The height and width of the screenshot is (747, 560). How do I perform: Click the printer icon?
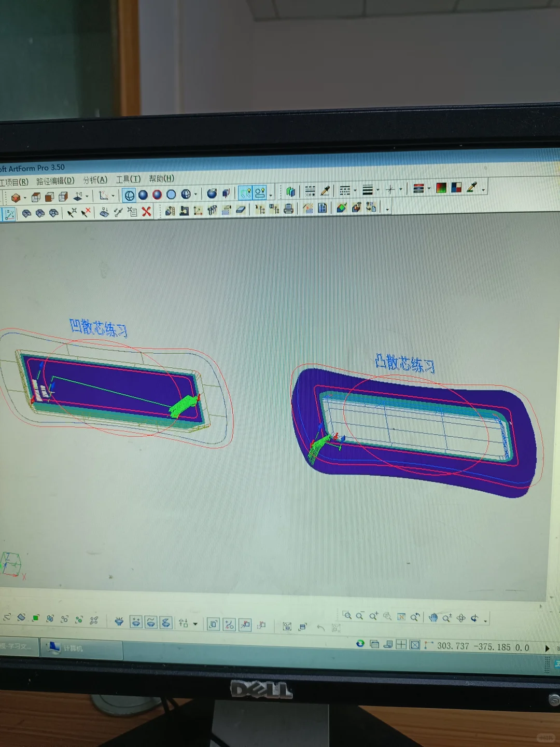(289, 209)
